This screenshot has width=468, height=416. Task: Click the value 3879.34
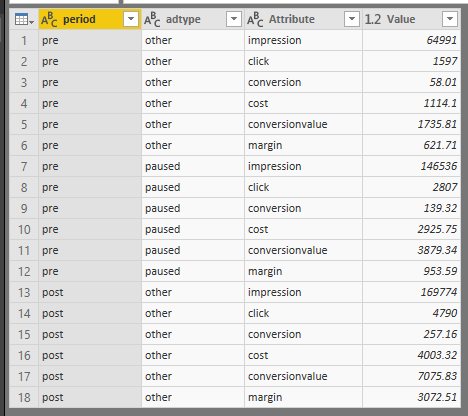pyautogui.click(x=437, y=250)
